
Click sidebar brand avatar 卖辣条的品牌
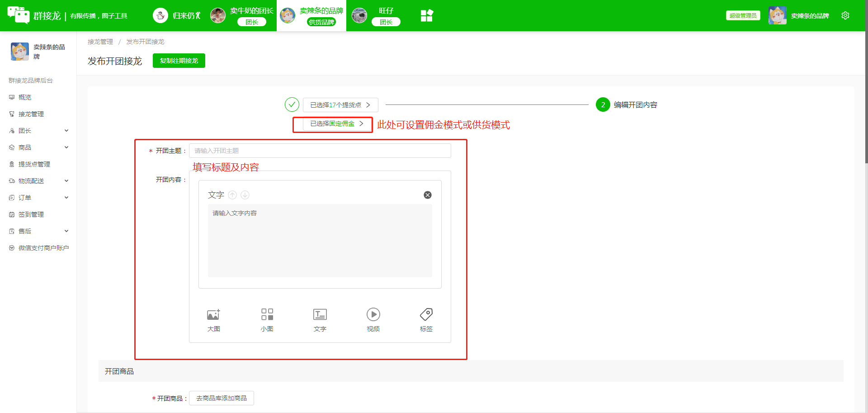tap(20, 51)
